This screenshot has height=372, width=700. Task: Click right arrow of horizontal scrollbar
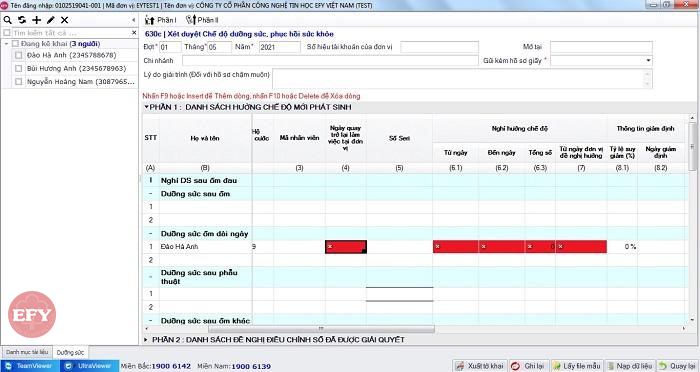[683, 329]
